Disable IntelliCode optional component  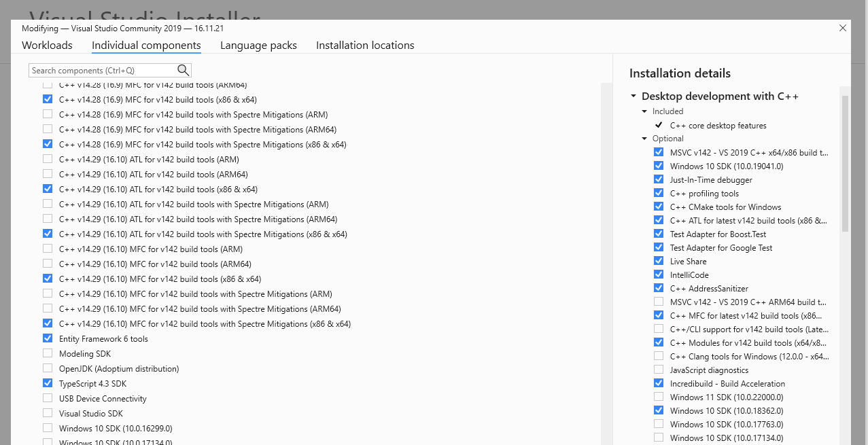pyautogui.click(x=659, y=275)
